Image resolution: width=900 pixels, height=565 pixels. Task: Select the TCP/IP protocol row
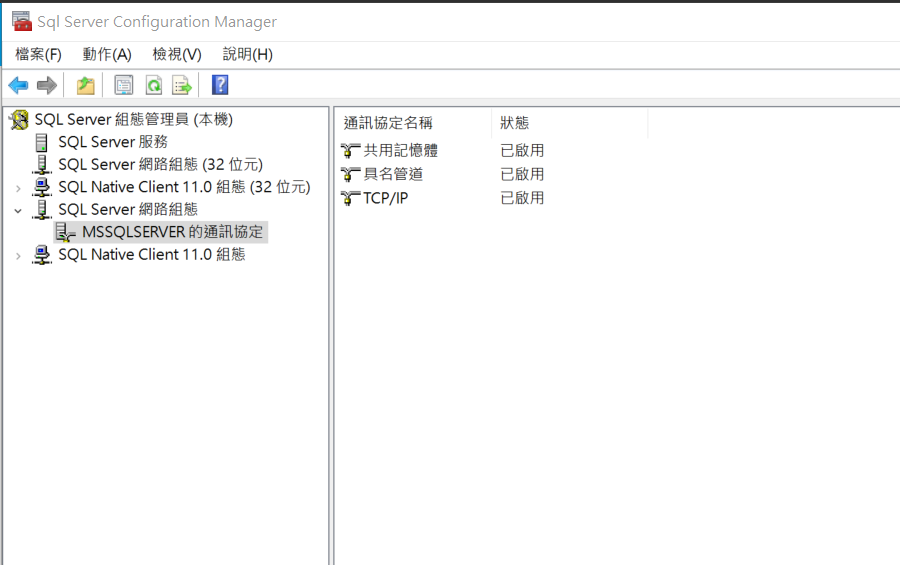[x=386, y=198]
